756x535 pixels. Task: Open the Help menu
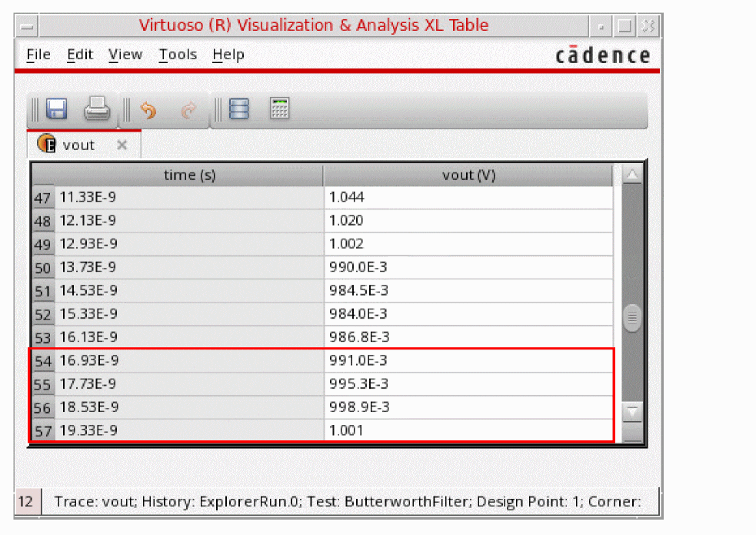pos(228,55)
